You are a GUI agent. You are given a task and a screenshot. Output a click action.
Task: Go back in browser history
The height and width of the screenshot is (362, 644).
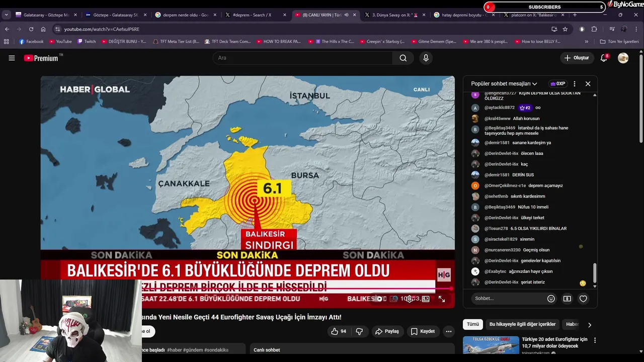pos(7,29)
